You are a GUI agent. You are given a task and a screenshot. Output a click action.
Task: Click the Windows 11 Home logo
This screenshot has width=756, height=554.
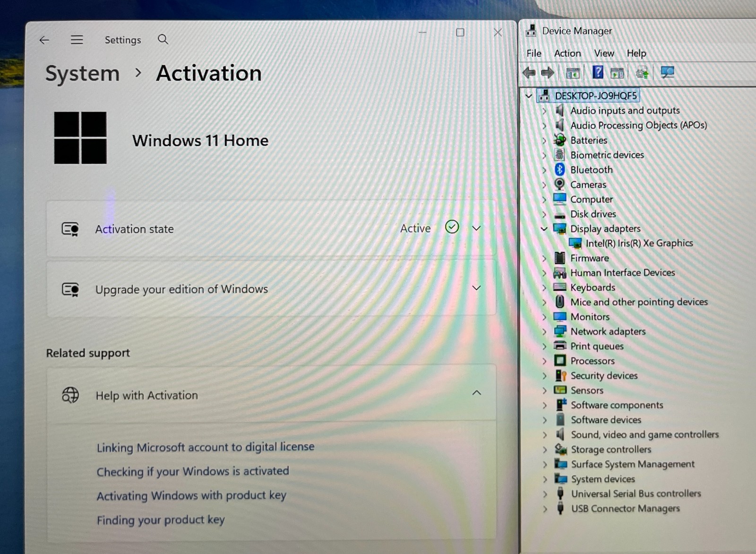tap(80, 138)
